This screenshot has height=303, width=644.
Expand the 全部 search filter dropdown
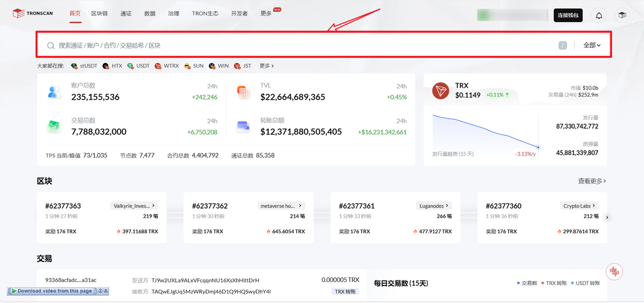coord(591,46)
